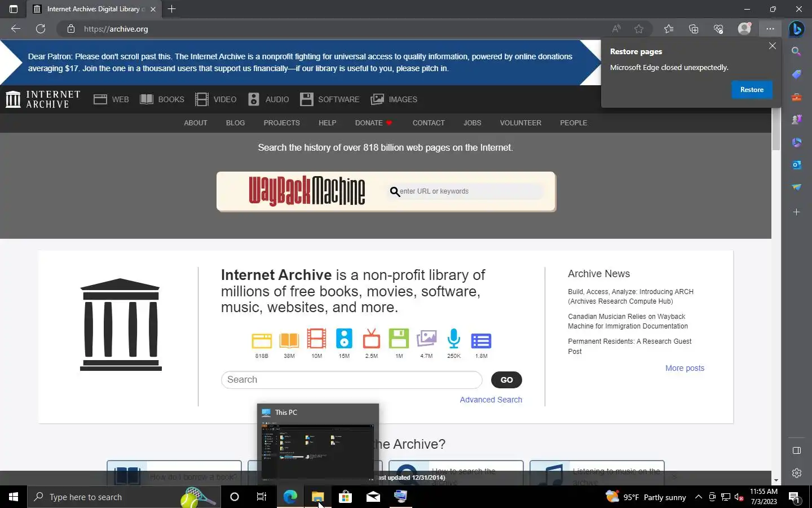Image resolution: width=812 pixels, height=508 pixels.
Task: Open Microsoft Store from the taskbar
Action: (x=345, y=497)
